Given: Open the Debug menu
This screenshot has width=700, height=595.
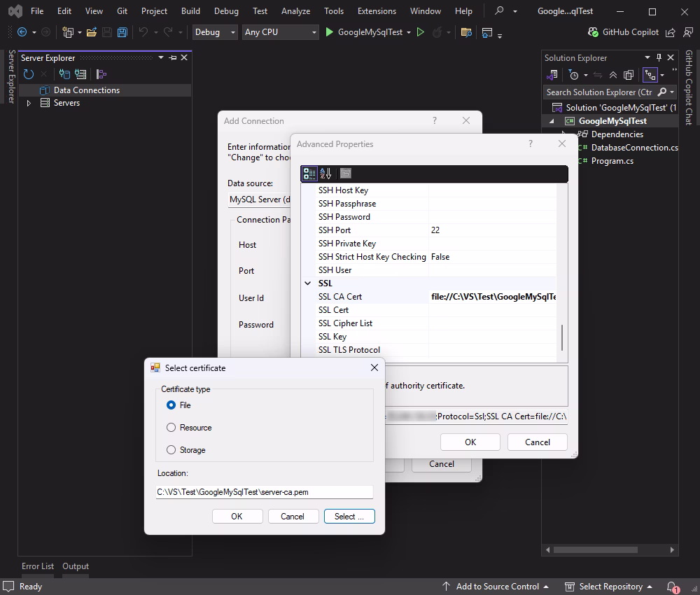Looking at the screenshot, I should (226, 10).
